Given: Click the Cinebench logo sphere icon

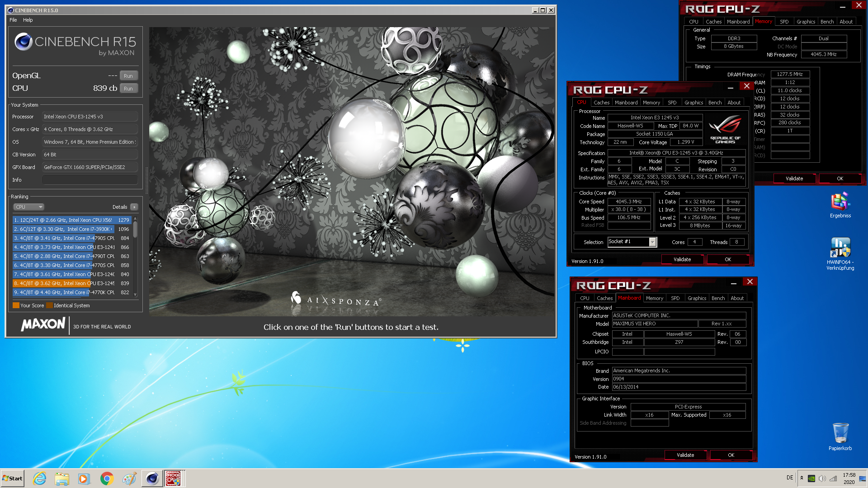Looking at the screenshot, I should tap(23, 42).
